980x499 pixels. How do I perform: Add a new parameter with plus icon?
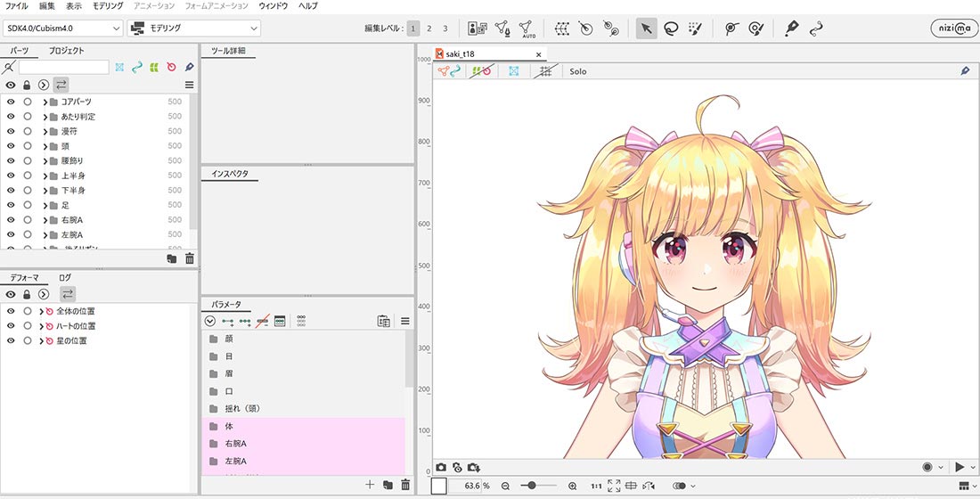(370, 485)
